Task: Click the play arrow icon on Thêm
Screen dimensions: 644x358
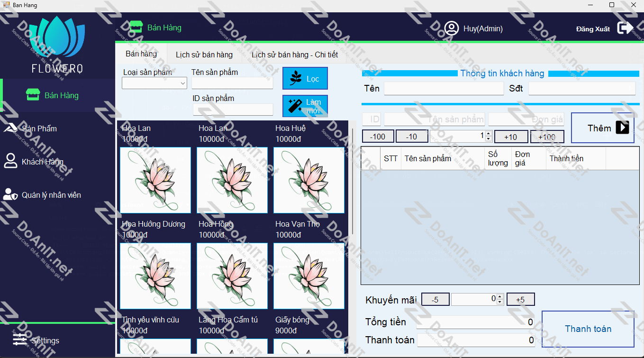Action: pyautogui.click(x=622, y=128)
